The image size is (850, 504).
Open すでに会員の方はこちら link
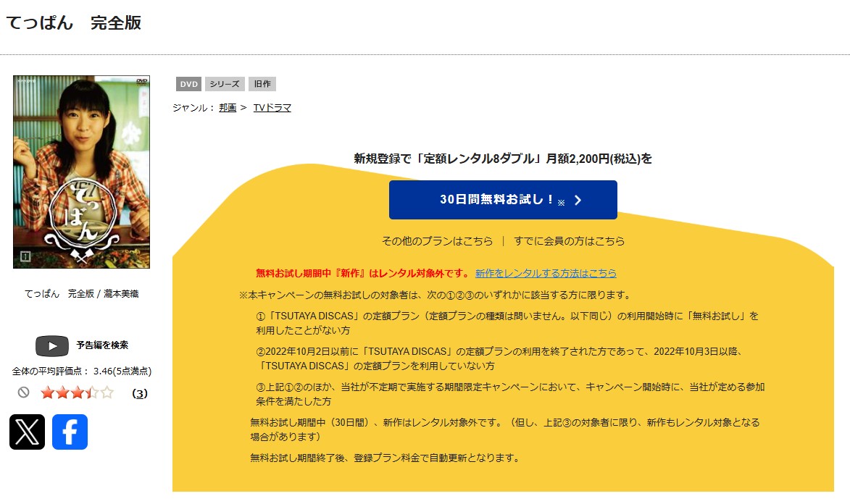[x=569, y=241]
